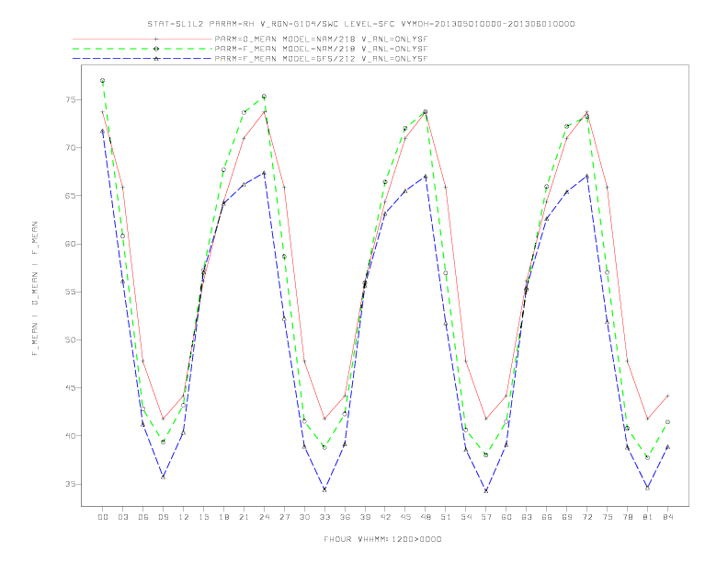Click the y-axis tick value 65

pyautogui.click(x=70, y=196)
